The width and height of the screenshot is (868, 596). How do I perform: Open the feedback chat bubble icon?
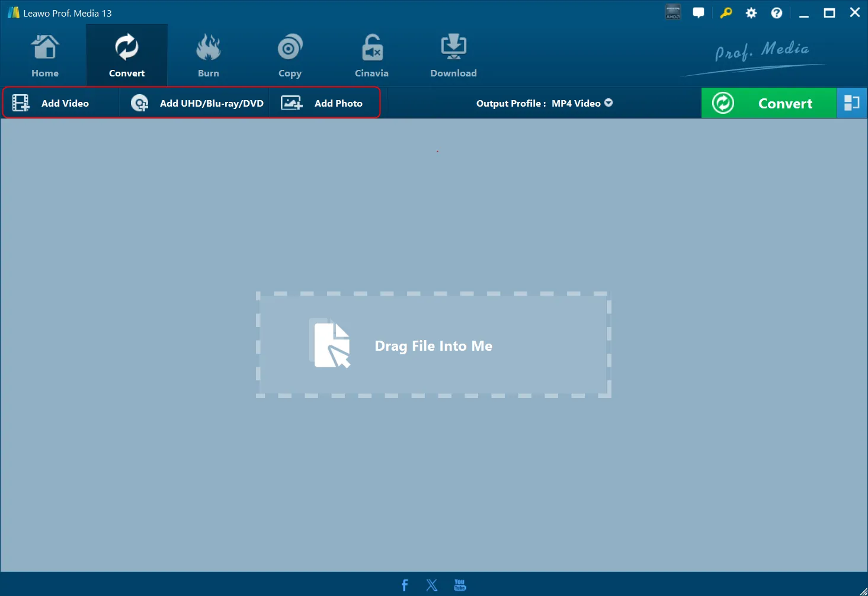[699, 12]
